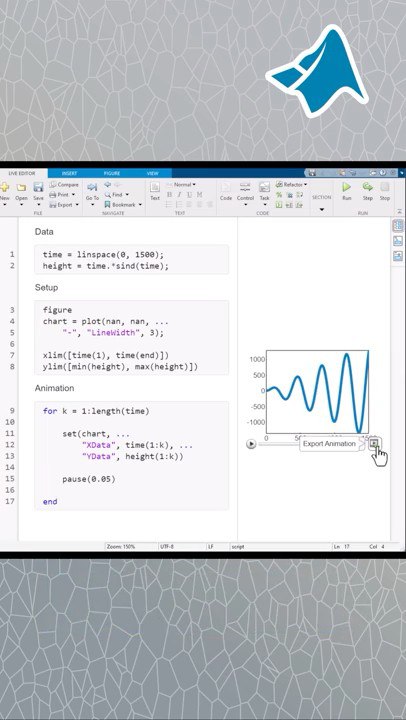This screenshot has height=720, width=406.
Task: Play the animation with the play button
Action: pos(251,444)
